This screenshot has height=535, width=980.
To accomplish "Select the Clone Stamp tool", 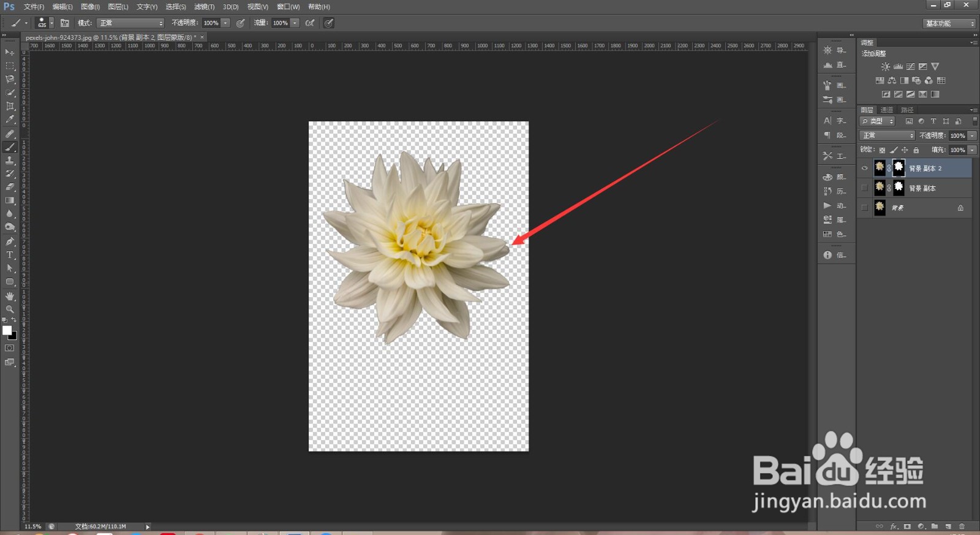I will (10, 161).
